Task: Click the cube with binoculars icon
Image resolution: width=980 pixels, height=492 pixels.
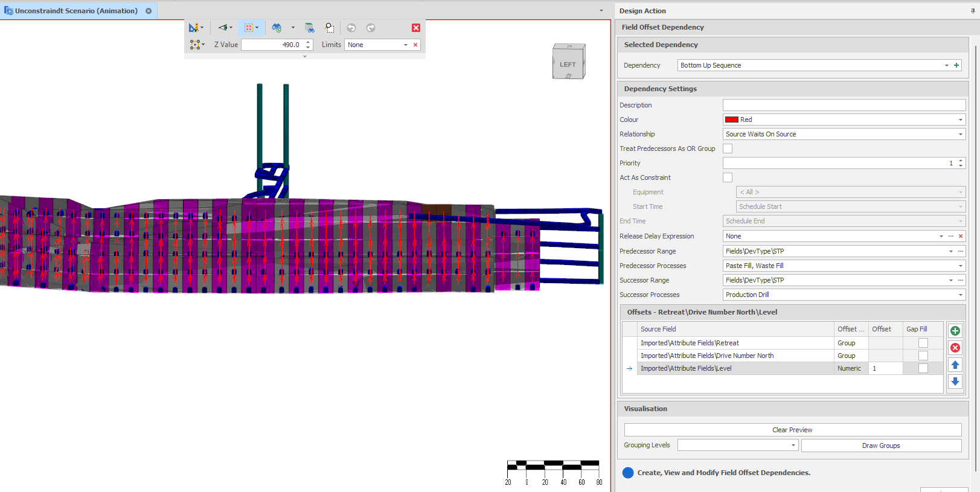Action: coord(309,28)
